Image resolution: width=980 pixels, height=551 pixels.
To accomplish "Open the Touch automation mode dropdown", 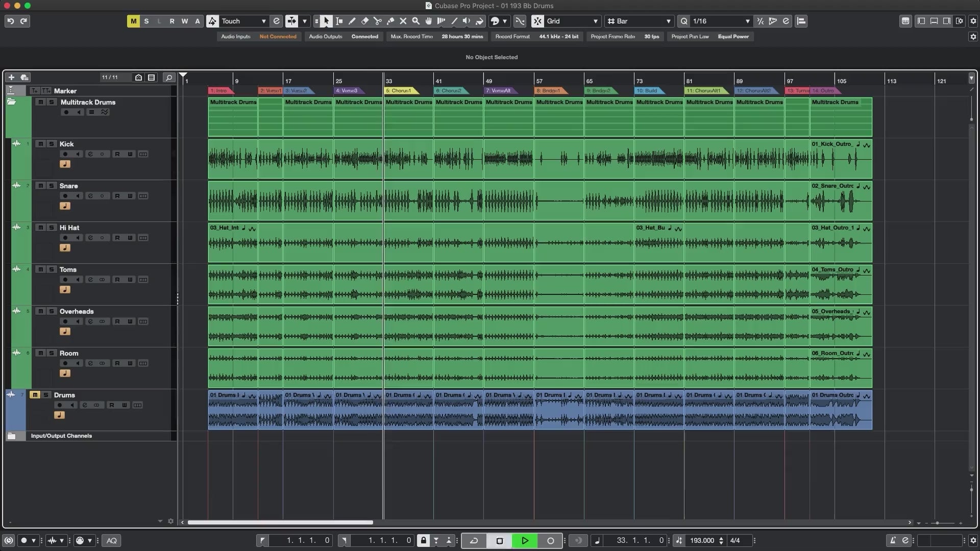I will (x=244, y=21).
